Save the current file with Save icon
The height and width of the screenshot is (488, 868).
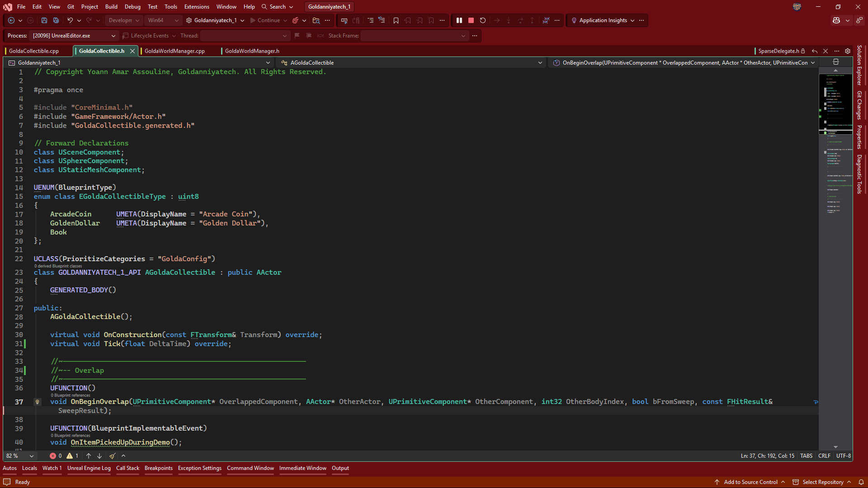coord(44,20)
